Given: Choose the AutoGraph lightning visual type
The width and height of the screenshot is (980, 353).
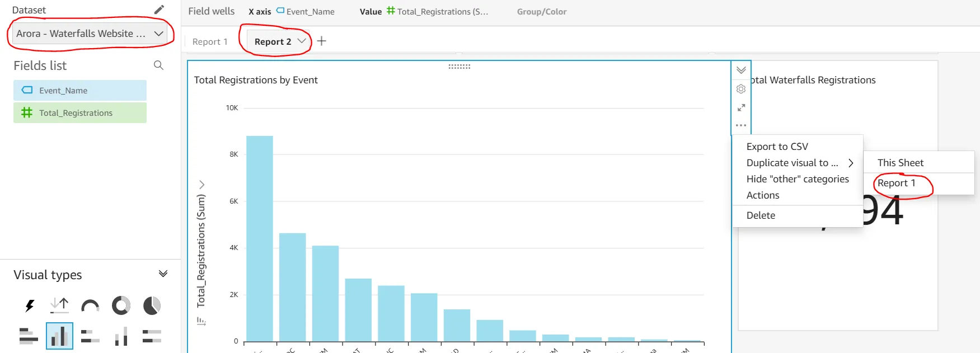Looking at the screenshot, I should [29, 305].
